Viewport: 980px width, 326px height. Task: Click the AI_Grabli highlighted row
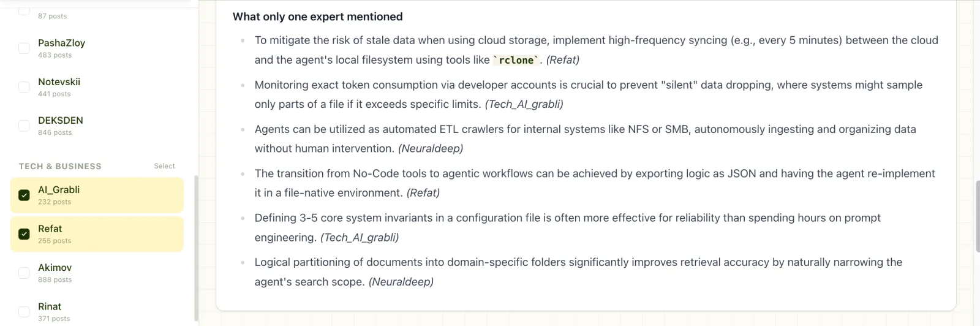[x=97, y=195]
